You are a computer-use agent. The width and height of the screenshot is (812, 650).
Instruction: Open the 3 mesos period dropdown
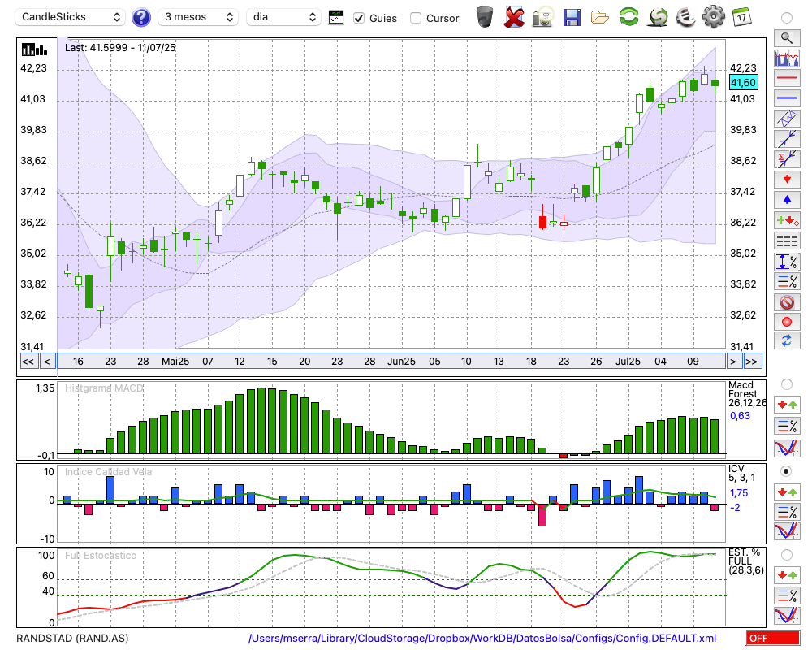pyautogui.click(x=198, y=17)
